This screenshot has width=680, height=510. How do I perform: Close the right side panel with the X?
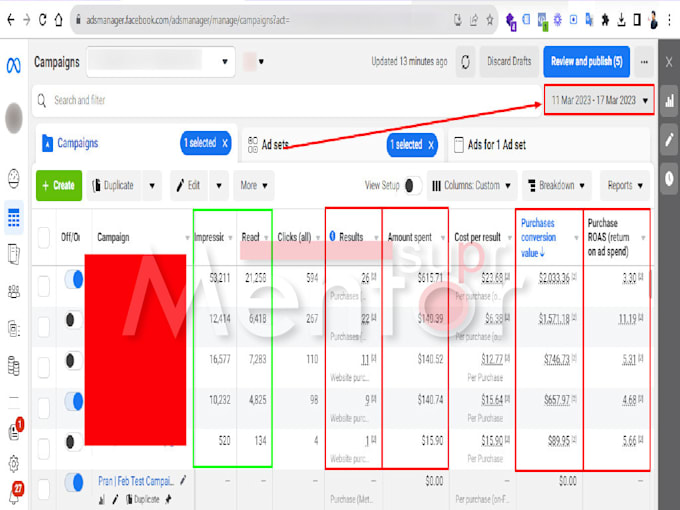669,62
